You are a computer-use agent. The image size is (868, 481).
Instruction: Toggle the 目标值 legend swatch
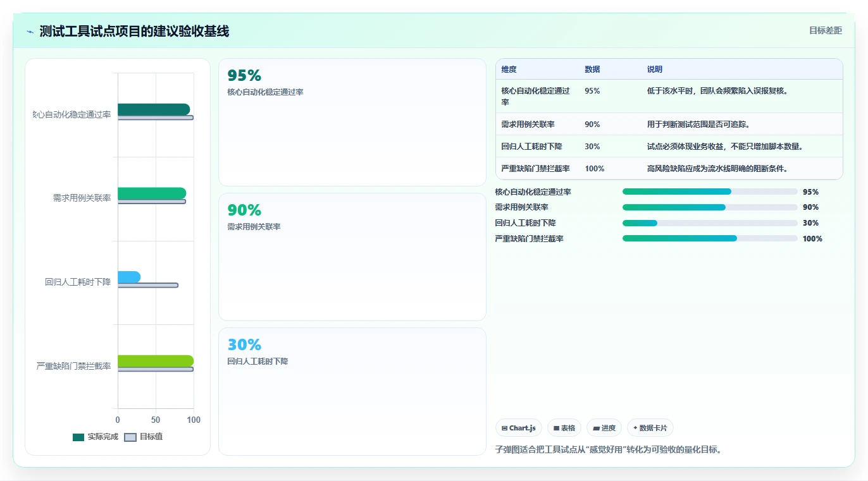click(x=130, y=437)
